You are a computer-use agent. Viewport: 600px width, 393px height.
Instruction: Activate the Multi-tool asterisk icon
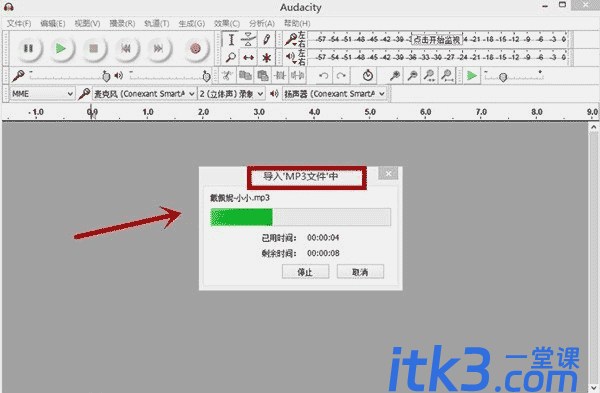click(x=266, y=57)
